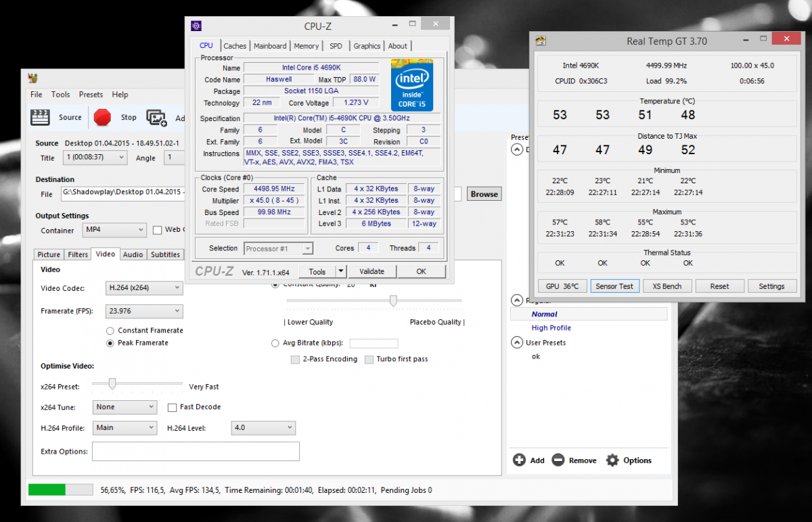Image resolution: width=812 pixels, height=522 pixels.
Task: Click the Source clapperboard icon in HandBrake
Action: click(41, 117)
